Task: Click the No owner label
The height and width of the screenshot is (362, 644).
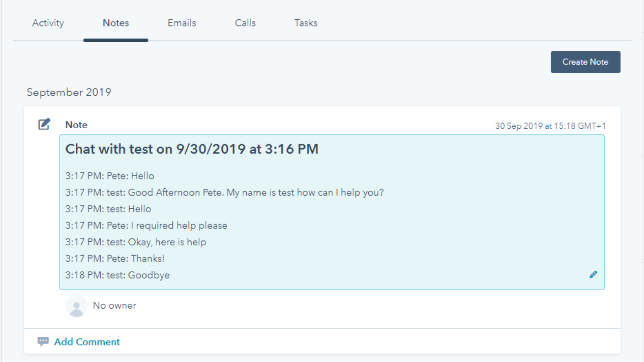Action: click(114, 306)
